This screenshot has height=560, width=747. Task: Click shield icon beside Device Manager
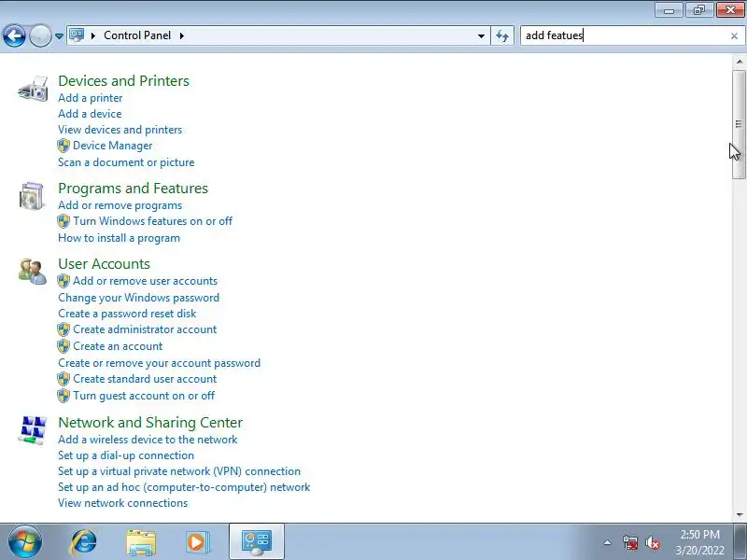click(63, 146)
